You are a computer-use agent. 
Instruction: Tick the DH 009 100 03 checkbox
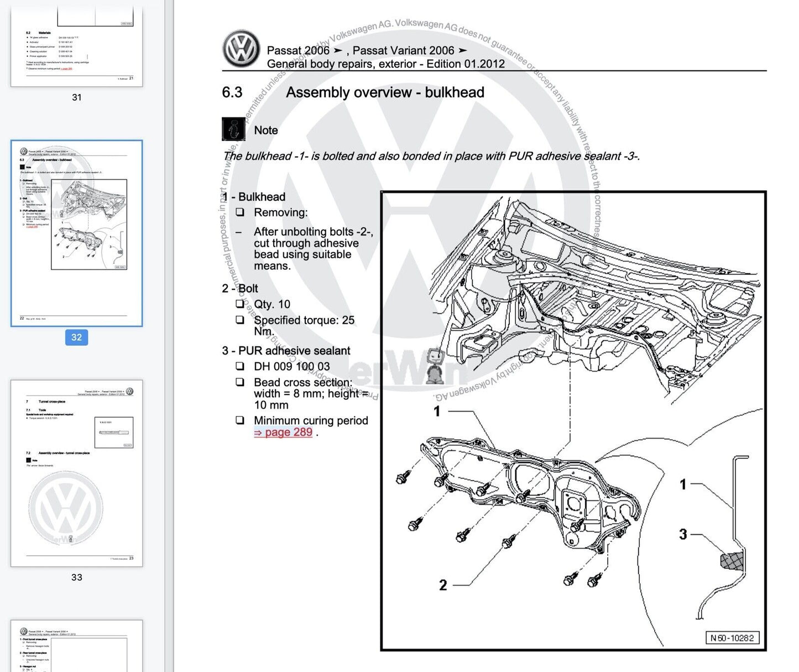coord(240,366)
